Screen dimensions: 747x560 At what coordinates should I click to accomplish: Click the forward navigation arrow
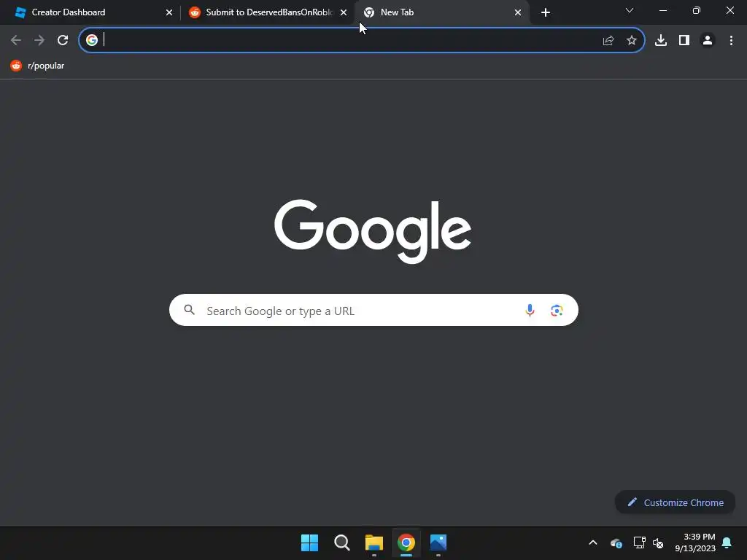tap(39, 40)
